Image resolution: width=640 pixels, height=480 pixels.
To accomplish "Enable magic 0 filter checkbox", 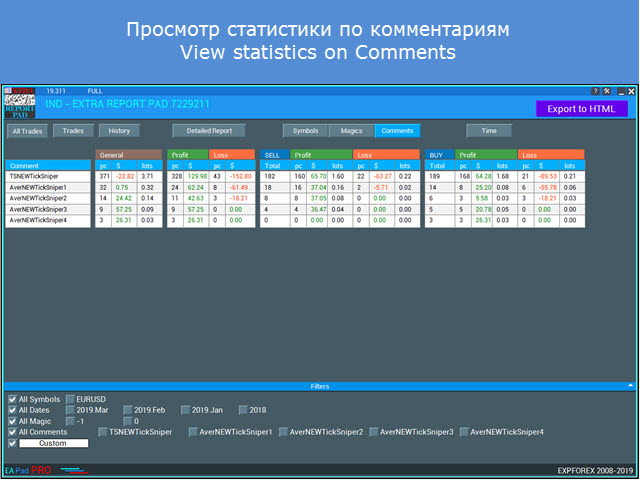I will (x=128, y=421).
